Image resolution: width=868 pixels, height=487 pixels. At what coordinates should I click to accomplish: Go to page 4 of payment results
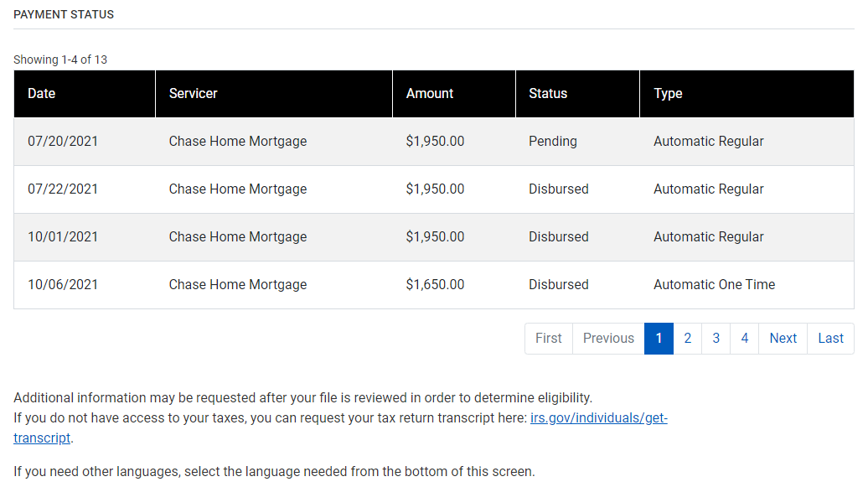[744, 338]
